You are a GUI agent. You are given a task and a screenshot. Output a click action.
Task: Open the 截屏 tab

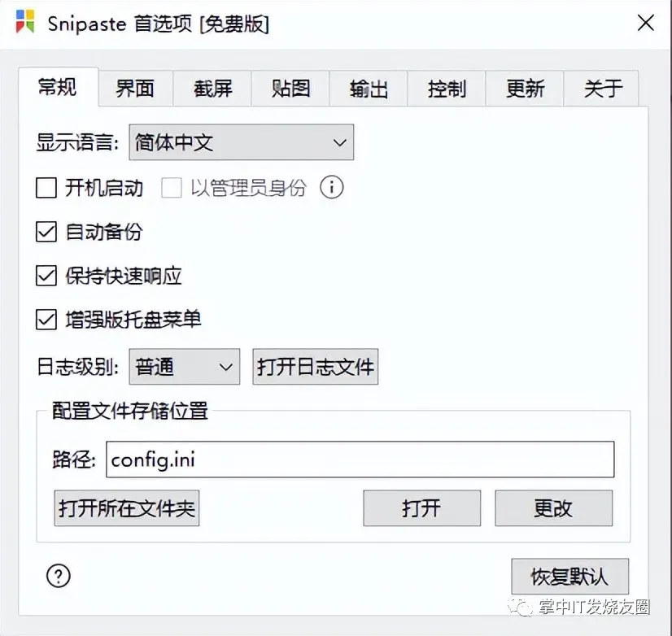pyautogui.click(x=213, y=89)
